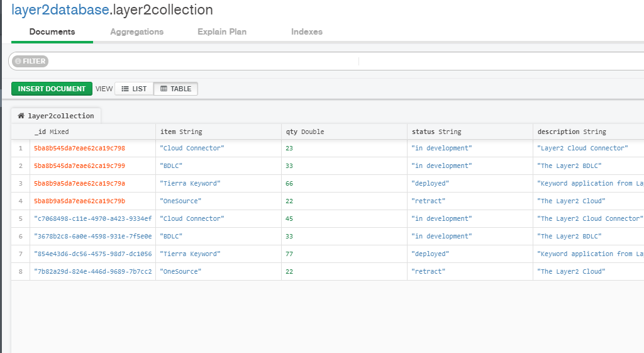Open the Aggregations tab

tap(136, 31)
